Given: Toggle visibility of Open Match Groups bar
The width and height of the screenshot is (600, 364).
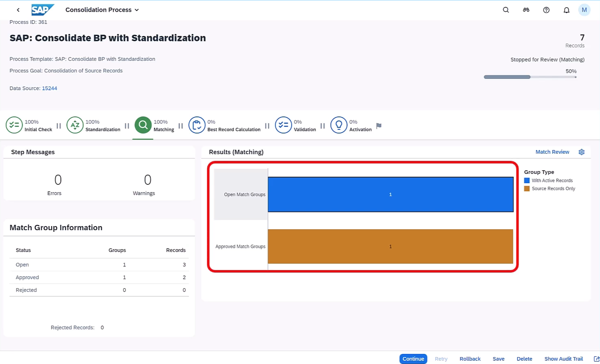Looking at the screenshot, I should pyautogui.click(x=390, y=194).
